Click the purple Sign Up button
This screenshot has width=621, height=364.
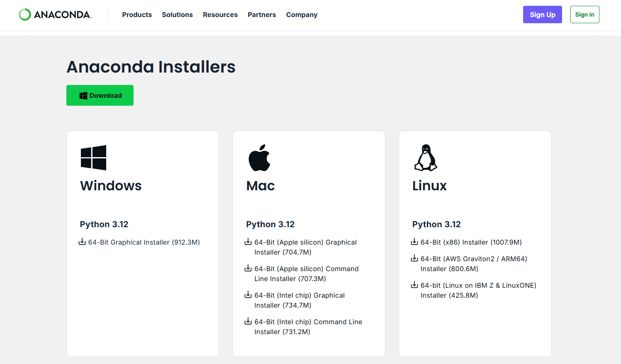pos(542,15)
